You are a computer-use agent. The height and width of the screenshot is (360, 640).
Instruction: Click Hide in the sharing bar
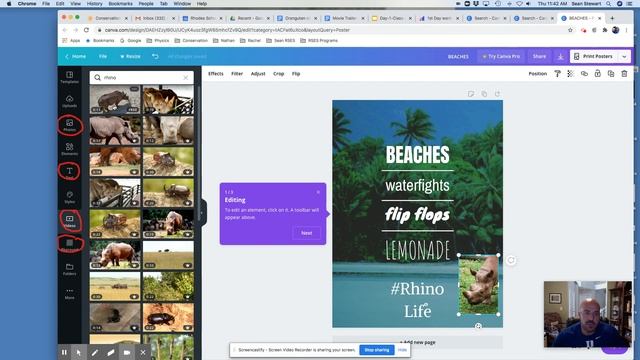coord(402,350)
